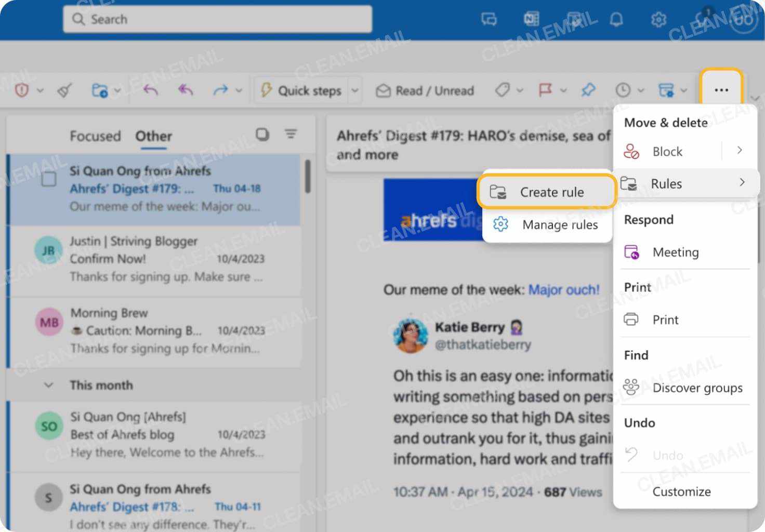Select the Ahrefs Digest #179 email checkbox

48,179
